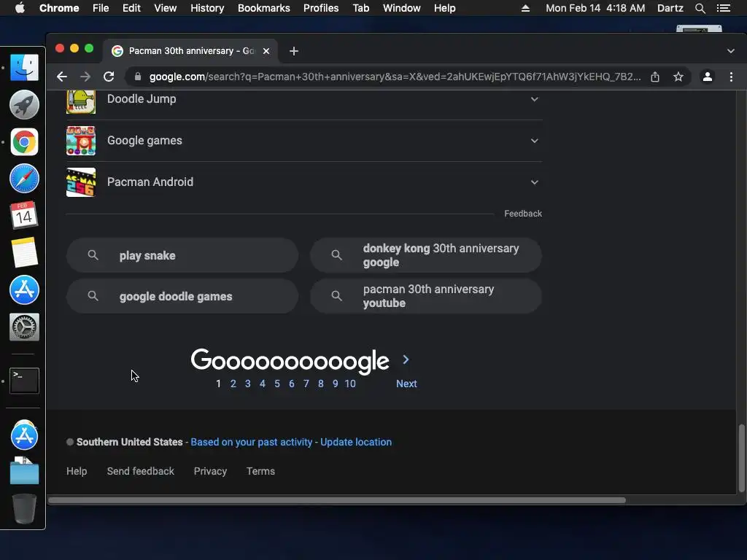This screenshot has width=747, height=560.
Task: Click the address bar URL field
Action: 395,77
